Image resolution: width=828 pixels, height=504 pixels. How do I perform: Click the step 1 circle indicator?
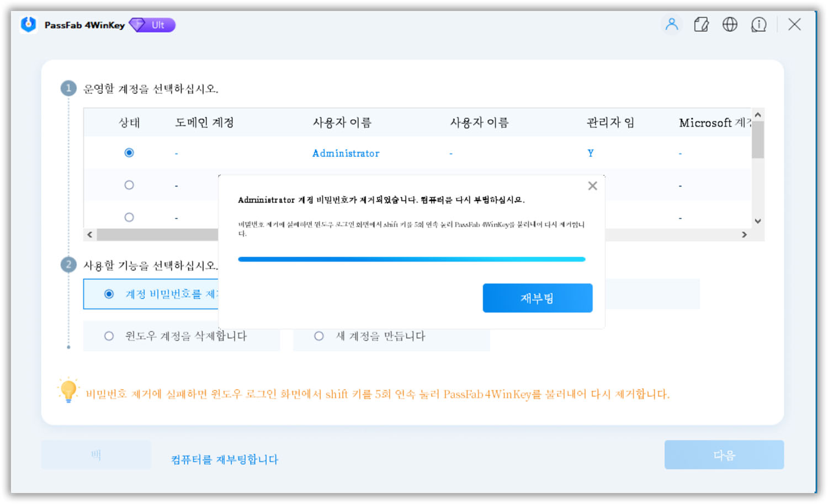(x=68, y=88)
